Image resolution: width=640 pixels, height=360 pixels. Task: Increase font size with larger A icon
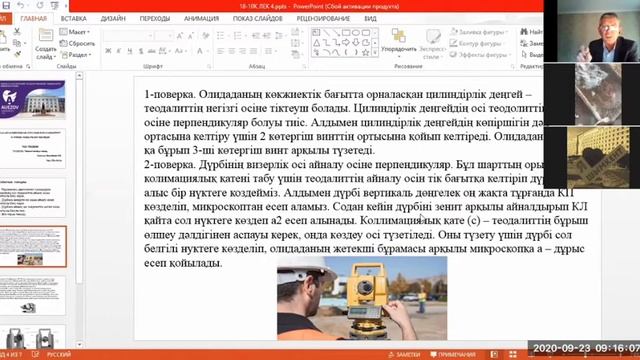(180, 36)
